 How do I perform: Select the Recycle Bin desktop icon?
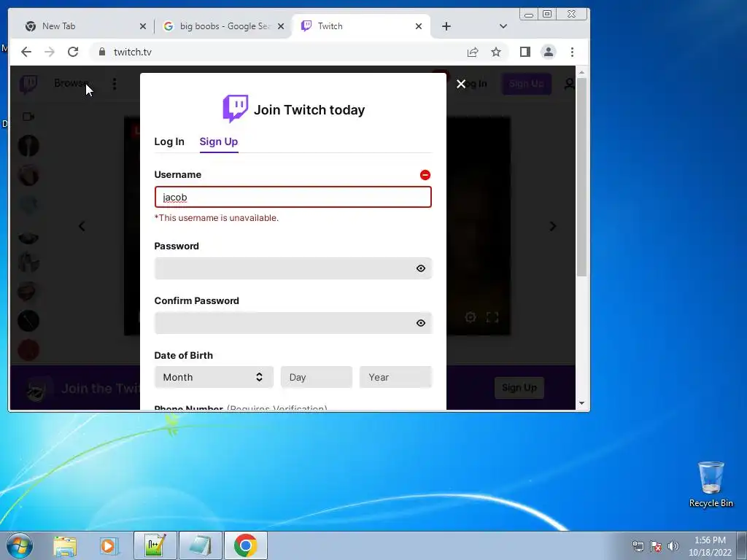click(x=711, y=484)
